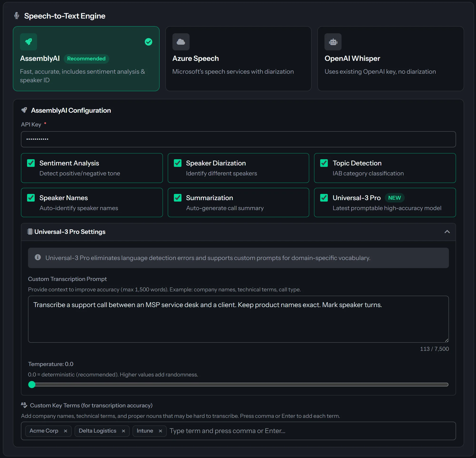Click the 'Auto-generate call summary' description
This screenshot has width=476, height=458.
(x=225, y=208)
